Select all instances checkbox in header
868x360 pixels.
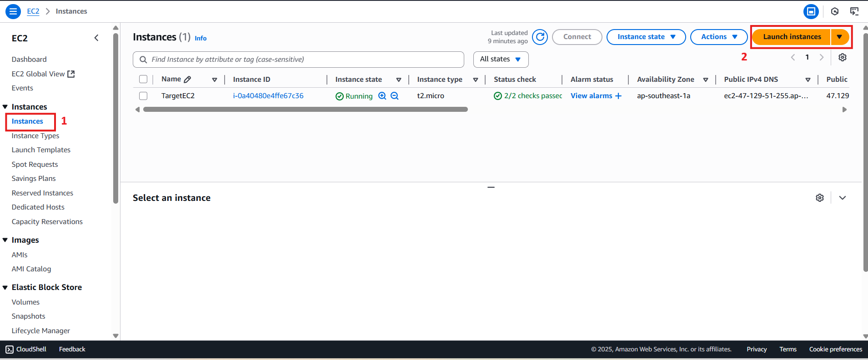[143, 79]
